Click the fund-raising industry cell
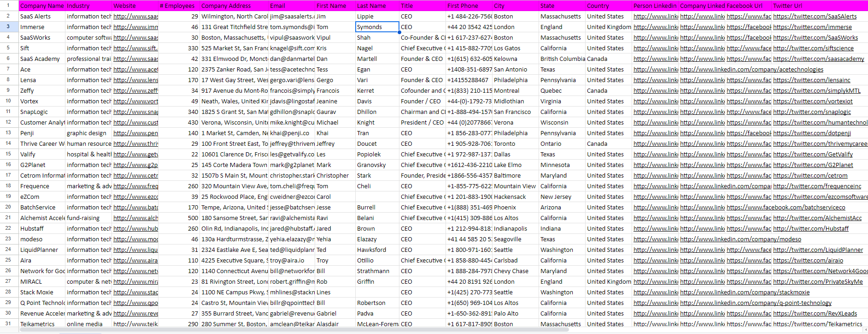The width and height of the screenshot is (868, 334). [x=88, y=218]
